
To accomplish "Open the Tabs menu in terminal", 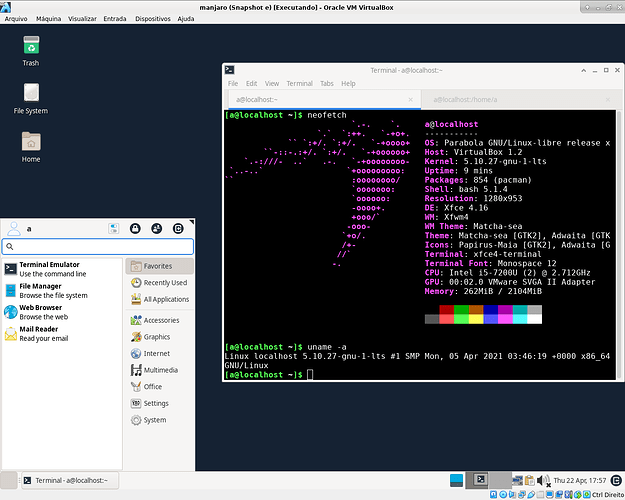I will click(326, 83).
